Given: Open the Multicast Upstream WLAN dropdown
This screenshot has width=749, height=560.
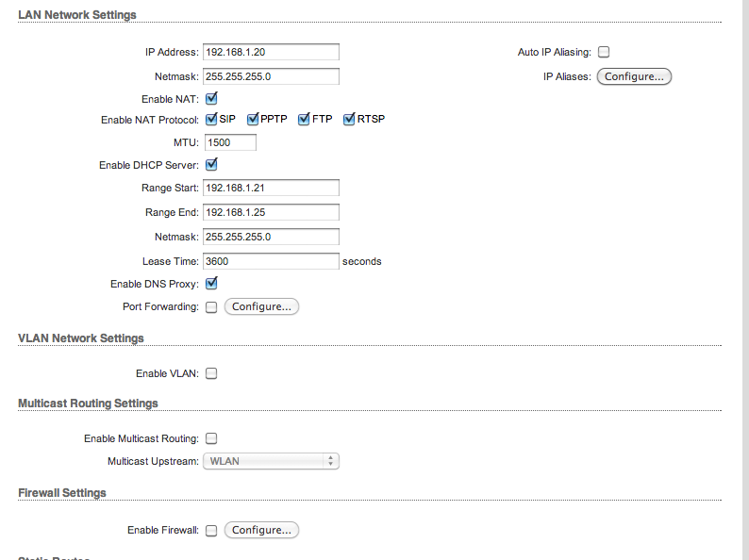Looking at the screenshot, I should tap(271, 461).
